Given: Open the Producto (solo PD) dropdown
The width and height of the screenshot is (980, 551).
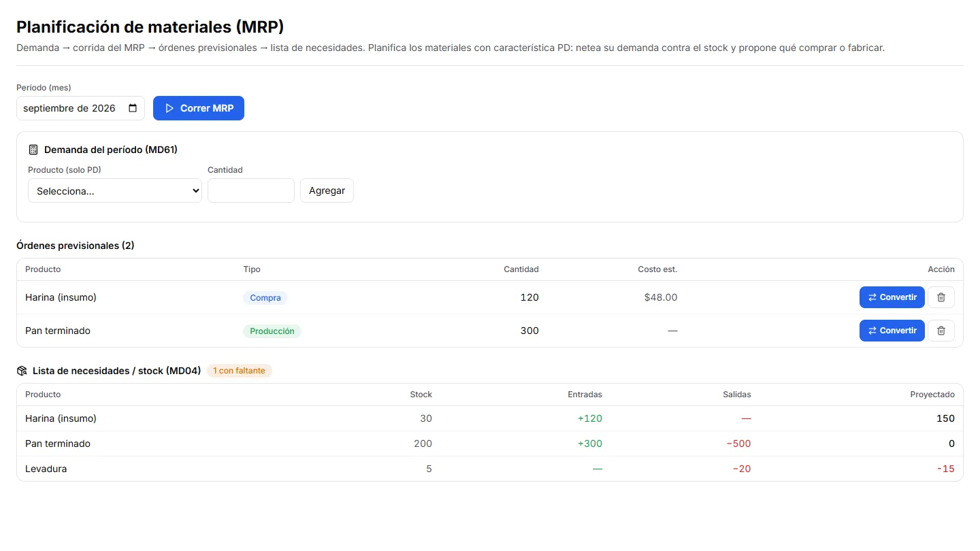Looking at the screenshot, I should (x=115, y=190).
